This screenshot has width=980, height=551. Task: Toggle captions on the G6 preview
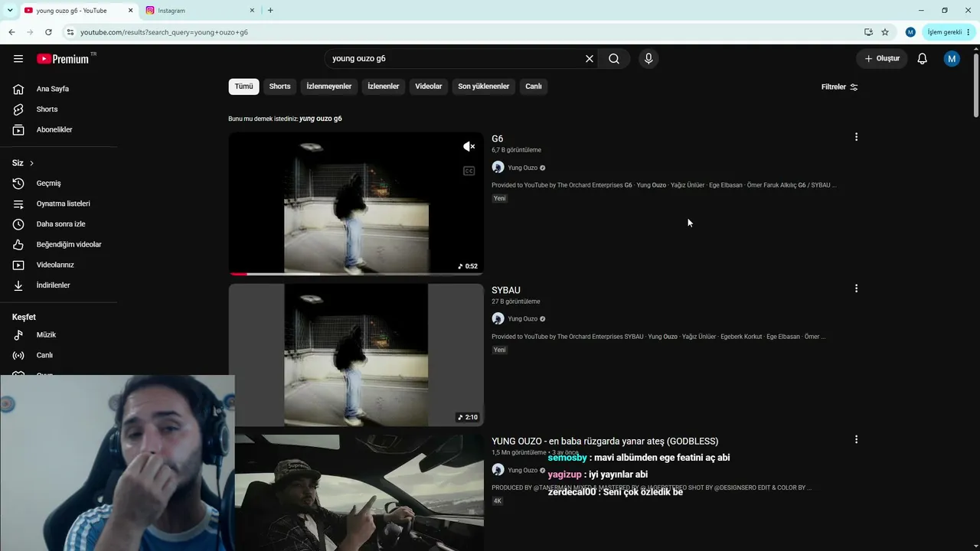coord(469,171)
